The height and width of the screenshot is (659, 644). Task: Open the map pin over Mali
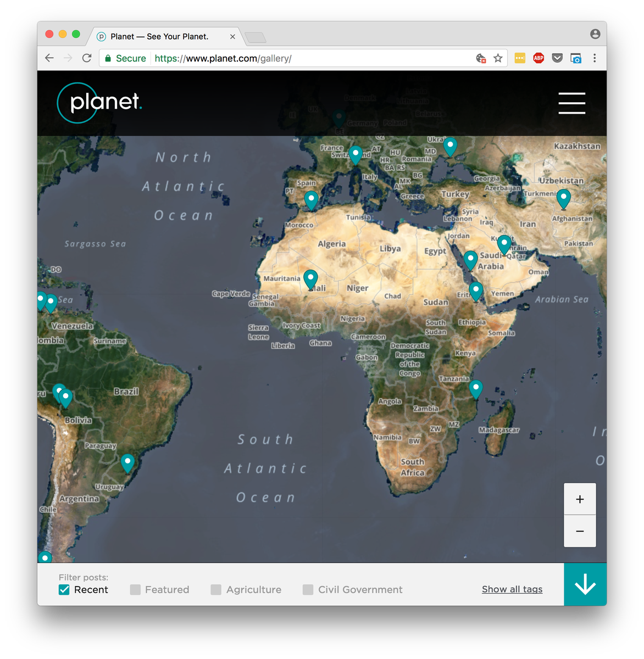(x=311, y=279)
